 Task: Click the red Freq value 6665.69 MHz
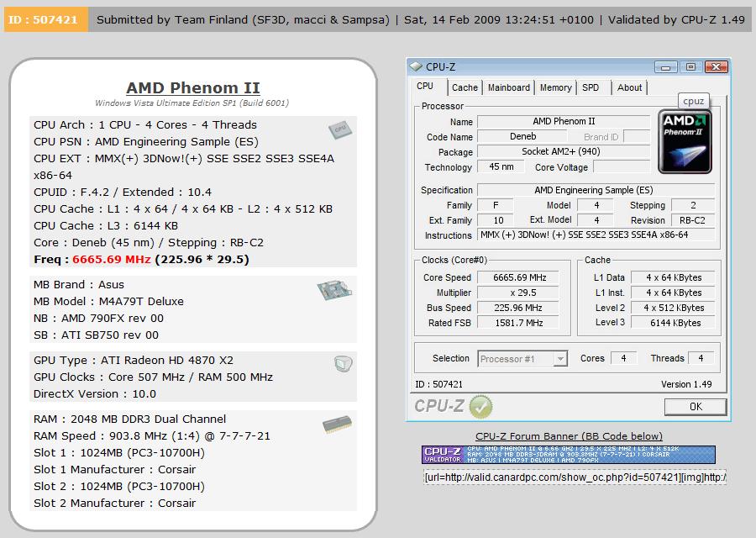(x=112, y=260)
